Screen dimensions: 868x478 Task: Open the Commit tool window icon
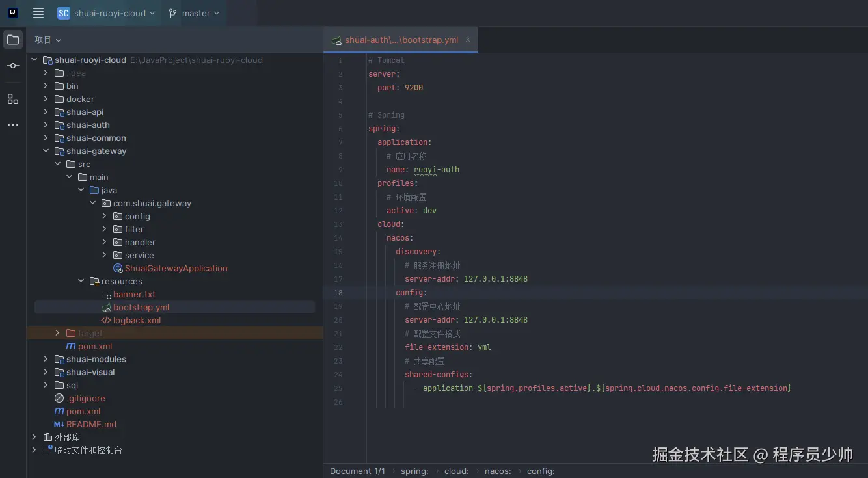pyautogui.click(x=13, y=66)
